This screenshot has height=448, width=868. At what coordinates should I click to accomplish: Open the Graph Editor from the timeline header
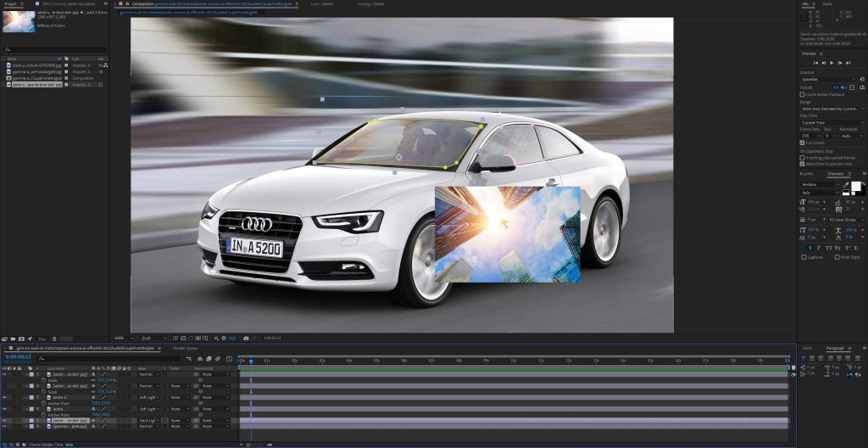point(229,359)
